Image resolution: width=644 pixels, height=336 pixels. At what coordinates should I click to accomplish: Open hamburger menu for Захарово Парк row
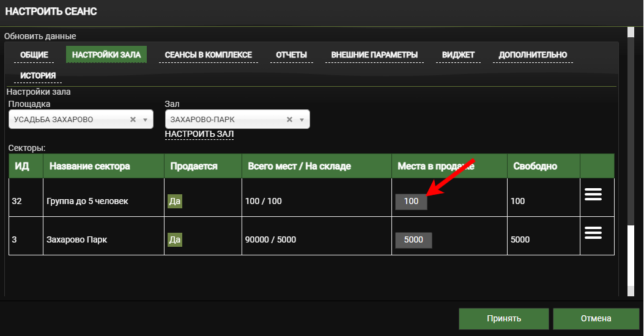pyautogui.click(x=593, y=233)
